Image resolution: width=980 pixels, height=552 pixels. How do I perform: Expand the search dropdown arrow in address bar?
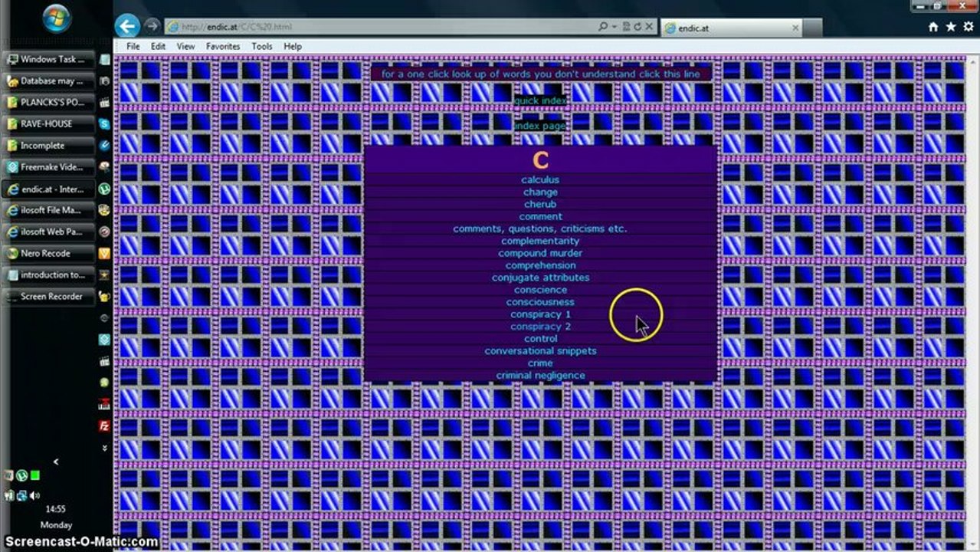click(615, 27)
